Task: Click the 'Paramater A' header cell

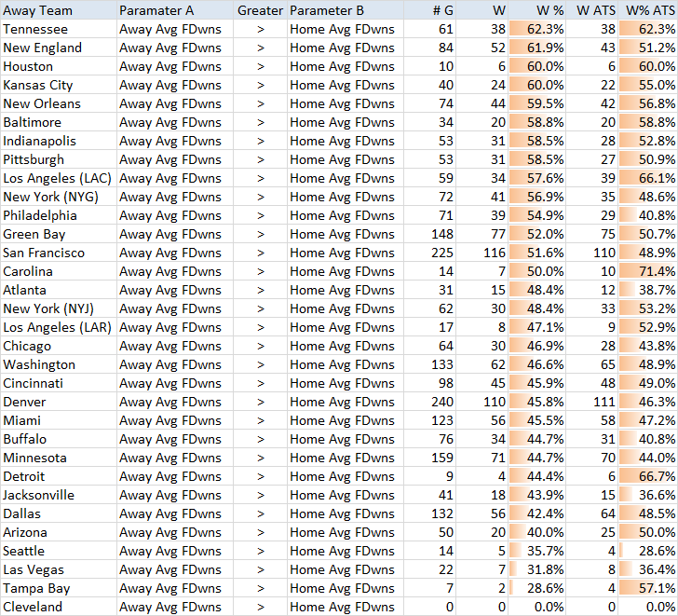Action: (175, 9)
